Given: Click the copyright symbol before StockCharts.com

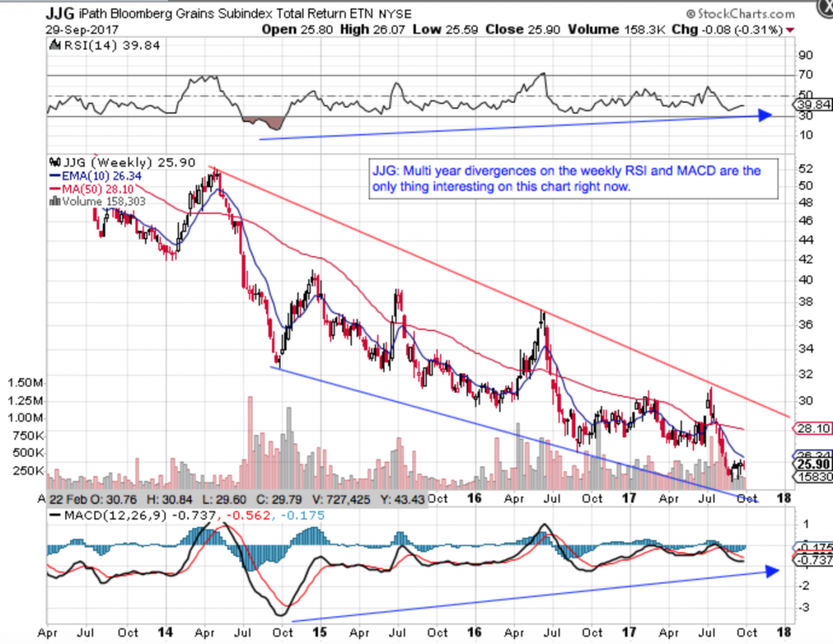Looking at the screenshot, I should (x=690, y=13).
